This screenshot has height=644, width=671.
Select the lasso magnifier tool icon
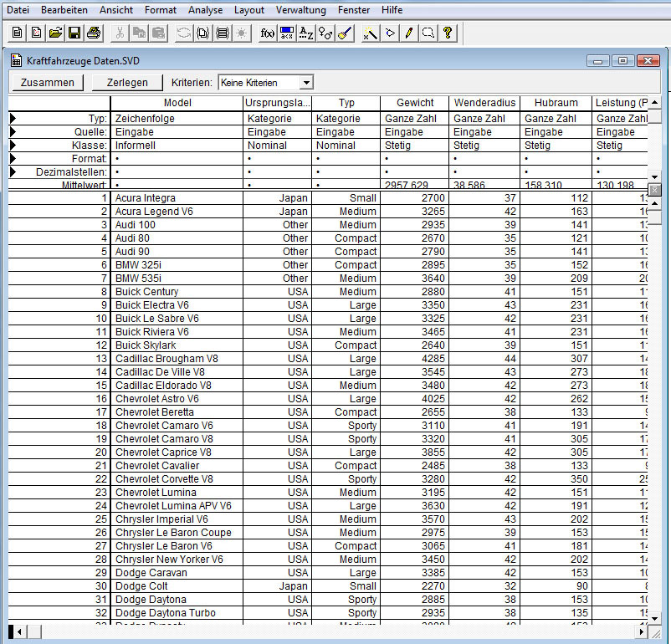point(428,33)
